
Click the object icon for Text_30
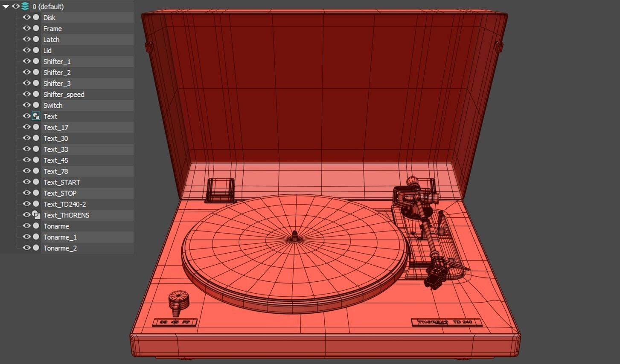pos(36,138)
